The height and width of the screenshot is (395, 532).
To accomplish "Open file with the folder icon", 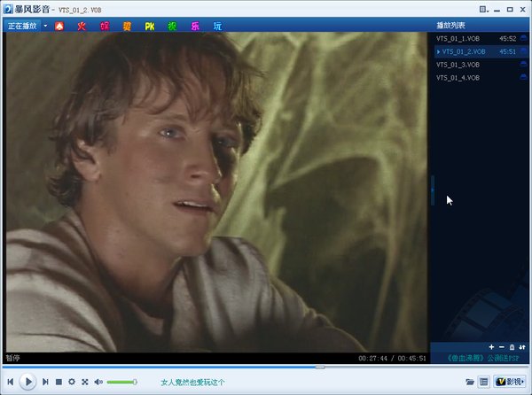I will point(470,382).
